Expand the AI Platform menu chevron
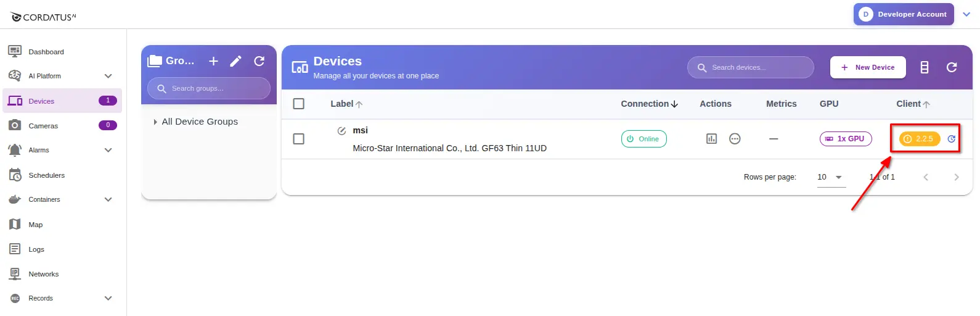The width and height of the screenshot is (980, 316). click(x=108, y=76)
